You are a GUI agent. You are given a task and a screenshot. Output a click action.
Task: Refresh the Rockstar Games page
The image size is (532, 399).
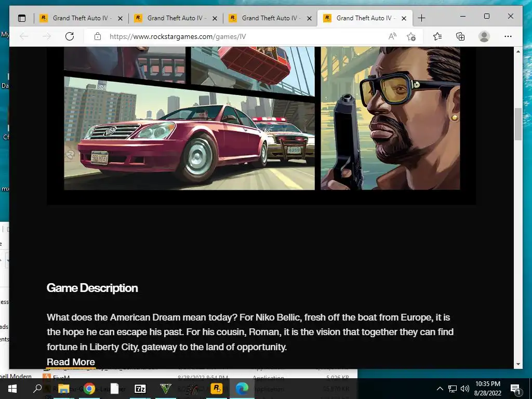[70, 36]
